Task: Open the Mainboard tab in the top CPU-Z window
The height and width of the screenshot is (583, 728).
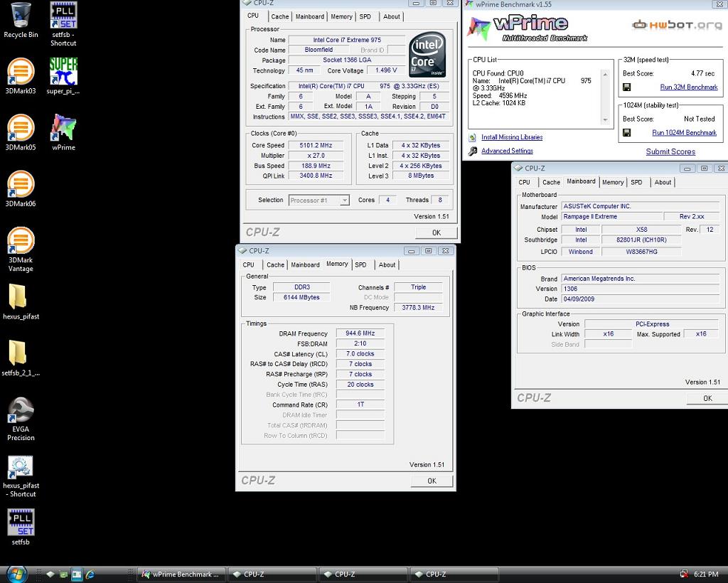Action: [310, 17]
